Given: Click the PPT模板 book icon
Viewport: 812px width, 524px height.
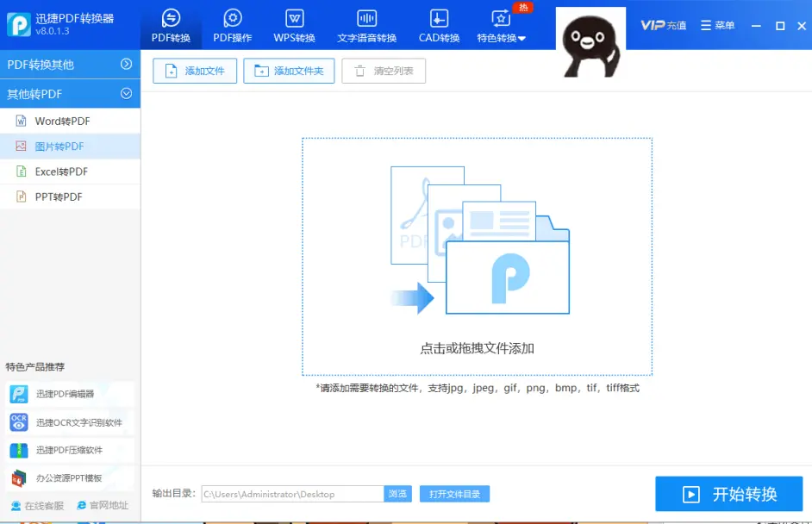Looking at the screenshot, I should [19, 478].
